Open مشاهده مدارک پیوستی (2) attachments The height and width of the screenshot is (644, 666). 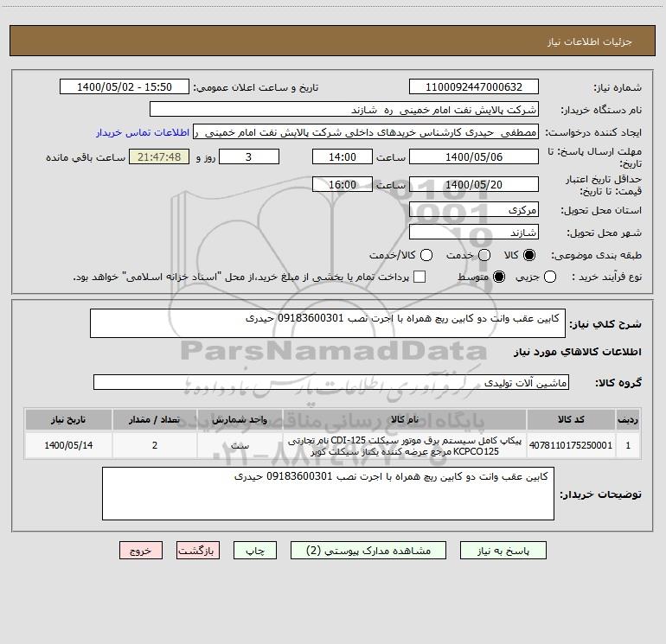click(368, 551)
